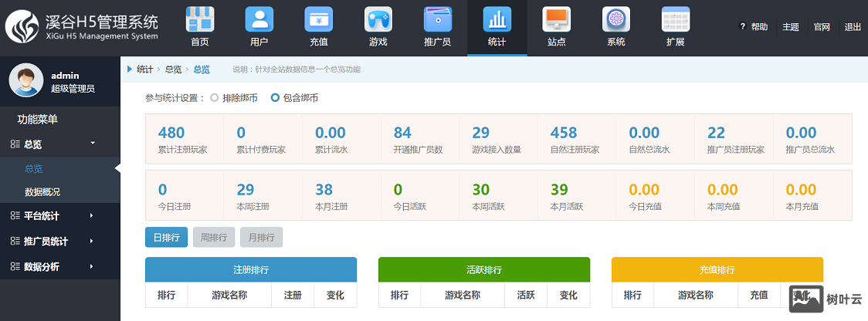This screenshot has width=868, height=321.
Task: Select the 包含绑币 radio option
Action: point(275,98)
